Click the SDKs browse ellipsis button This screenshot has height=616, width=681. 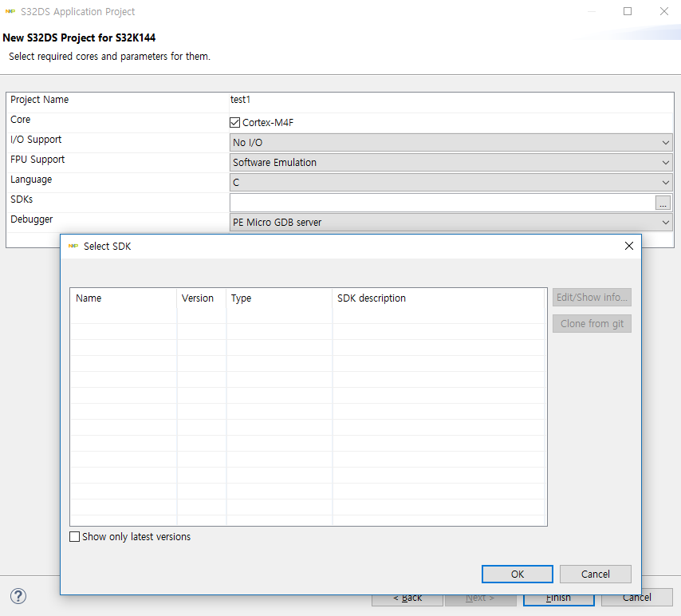[x=663, y=203]
